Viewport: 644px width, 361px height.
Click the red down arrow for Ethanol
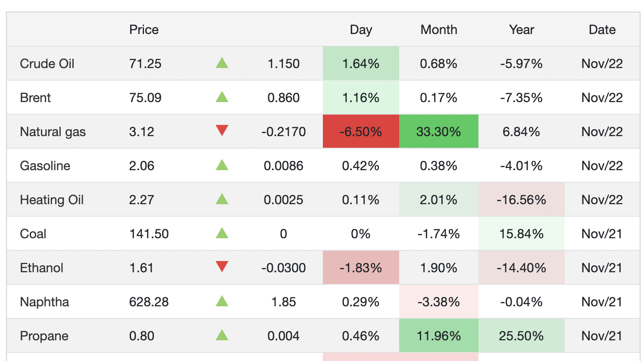(x=222, y=267)
